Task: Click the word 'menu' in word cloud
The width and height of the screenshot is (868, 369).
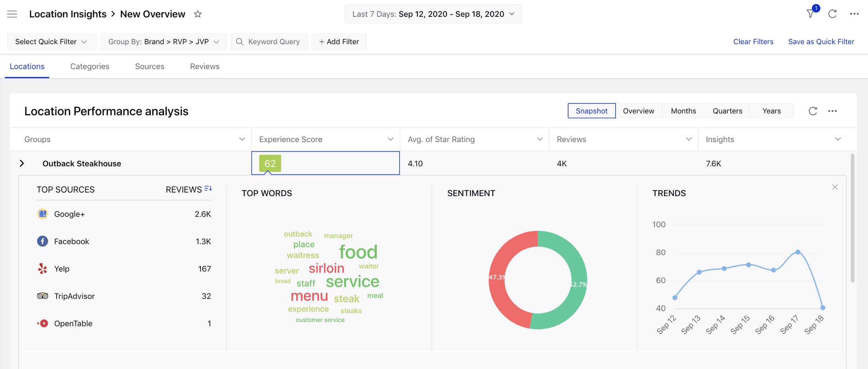Action: (309, 296)
